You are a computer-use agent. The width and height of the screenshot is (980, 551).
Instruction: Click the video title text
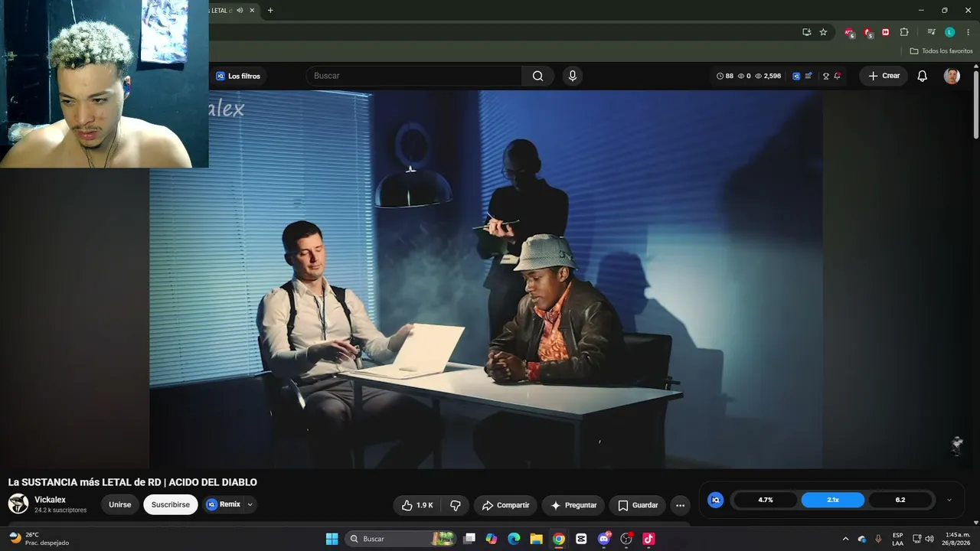132,482
